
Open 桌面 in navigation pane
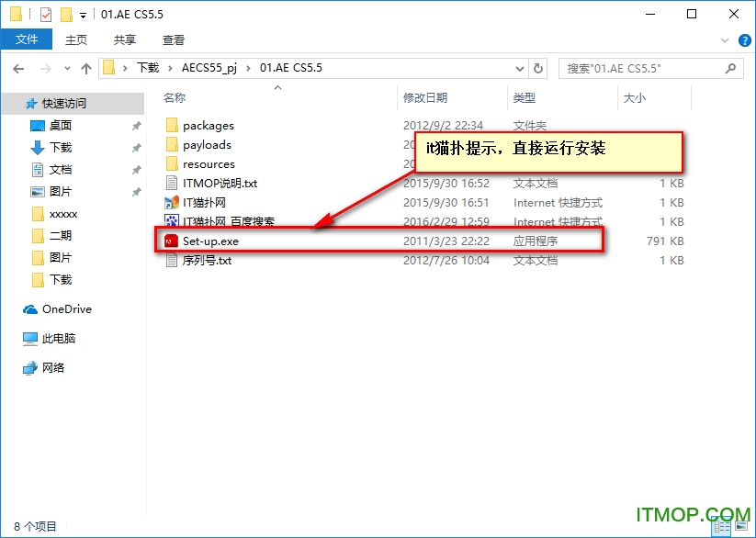point(61,126)
